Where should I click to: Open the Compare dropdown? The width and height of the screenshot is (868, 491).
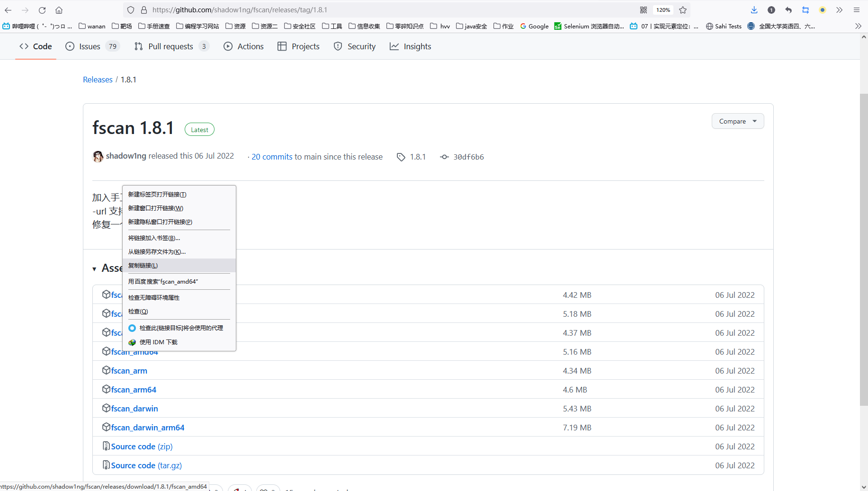click(738, 121)
